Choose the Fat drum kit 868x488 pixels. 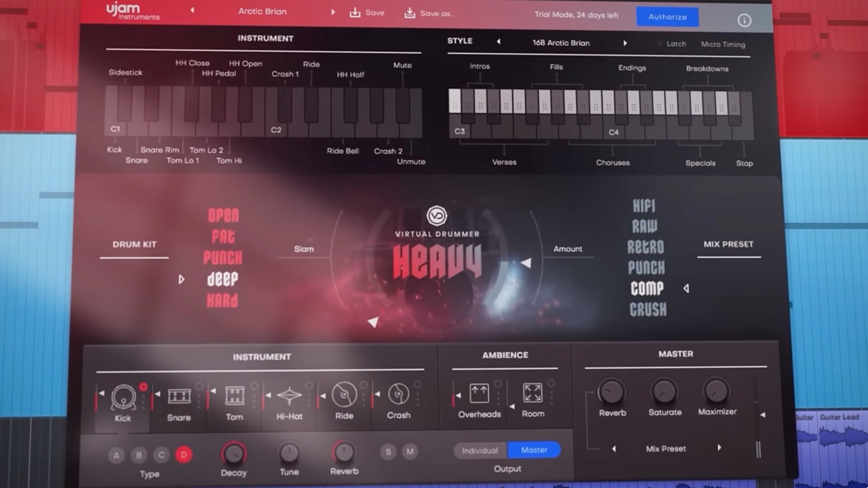pyautogui.click(x=223, y=236)
